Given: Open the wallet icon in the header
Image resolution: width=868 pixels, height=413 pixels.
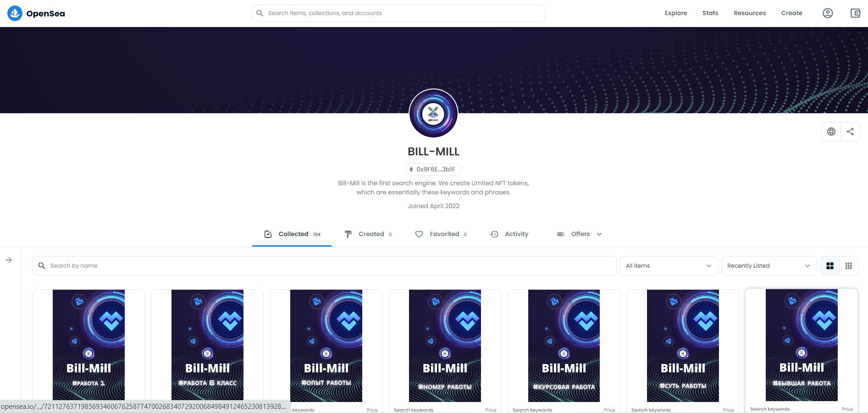Looking at the screenshot, I should [x=856, y=13].
